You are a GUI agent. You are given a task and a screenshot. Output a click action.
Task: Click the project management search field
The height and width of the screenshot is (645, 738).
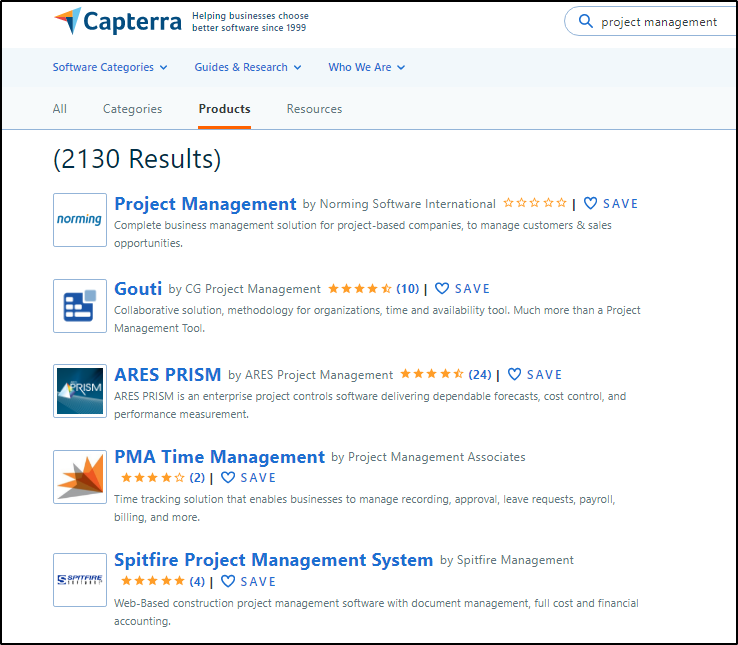point(659,22)
